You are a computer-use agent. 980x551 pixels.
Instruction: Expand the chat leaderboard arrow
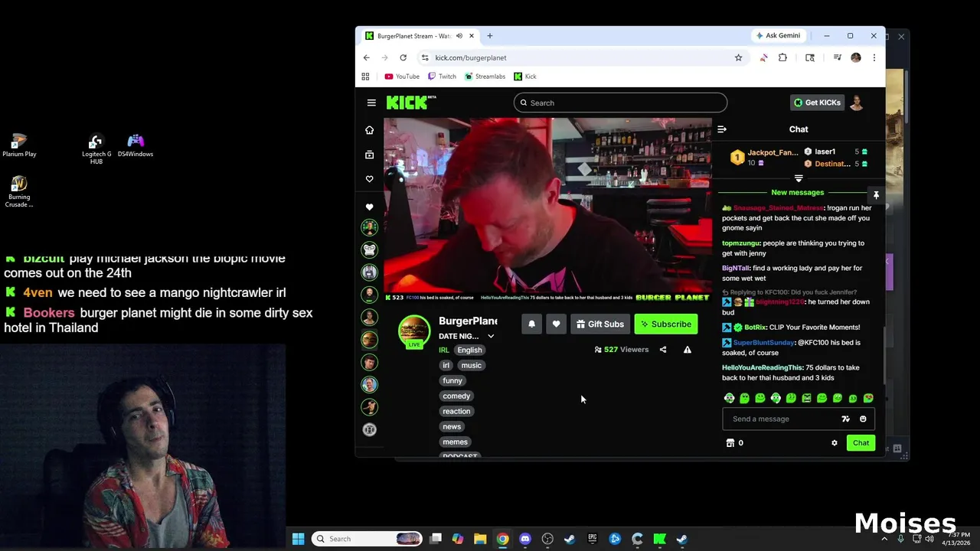[x=799, y=178]
